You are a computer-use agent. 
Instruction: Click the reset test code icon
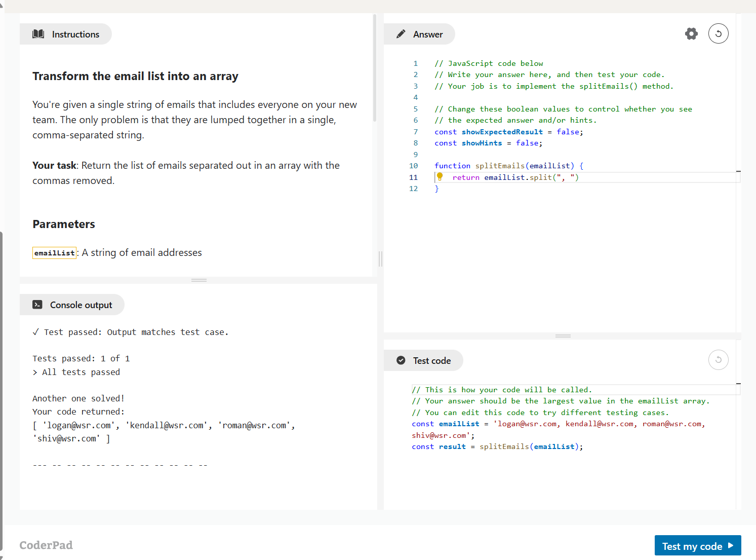pyautogui.click(x=718, y=360)
